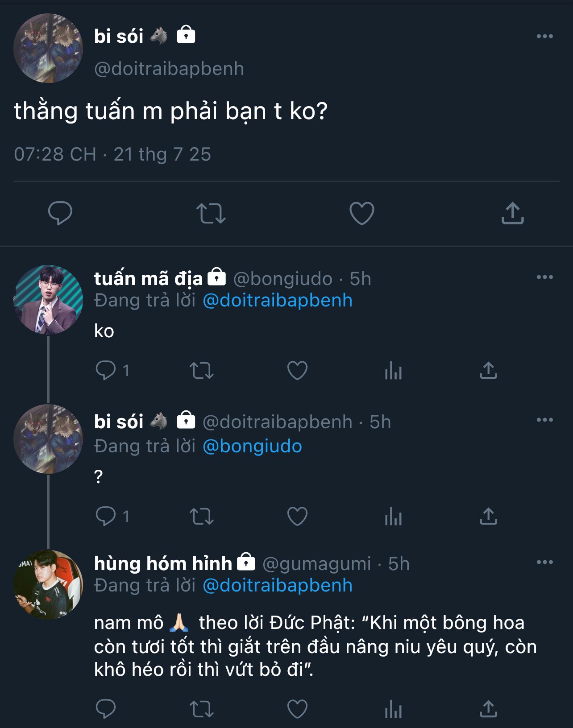The width and height of the screenshot is (573, 728).
Task: Like the main tweet with heart icon
Action: pyautogui.click(x=361, y=213)
